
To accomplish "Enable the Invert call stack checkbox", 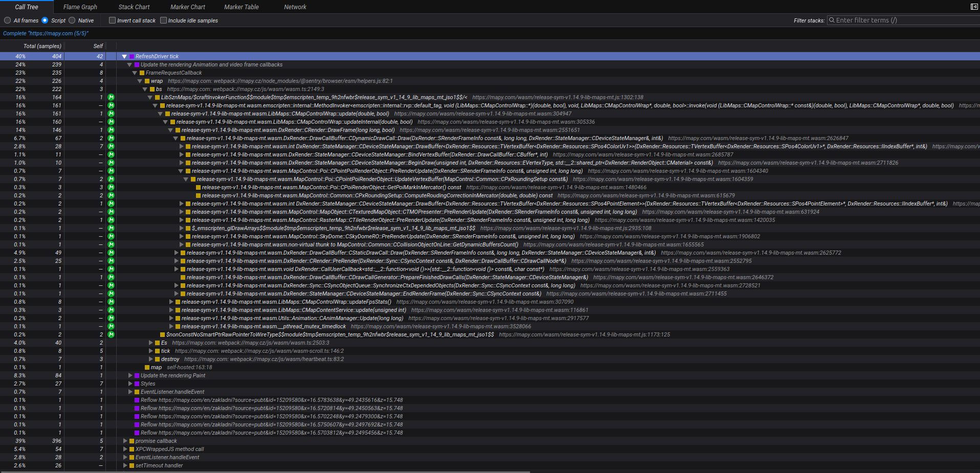I will (112, 20).
